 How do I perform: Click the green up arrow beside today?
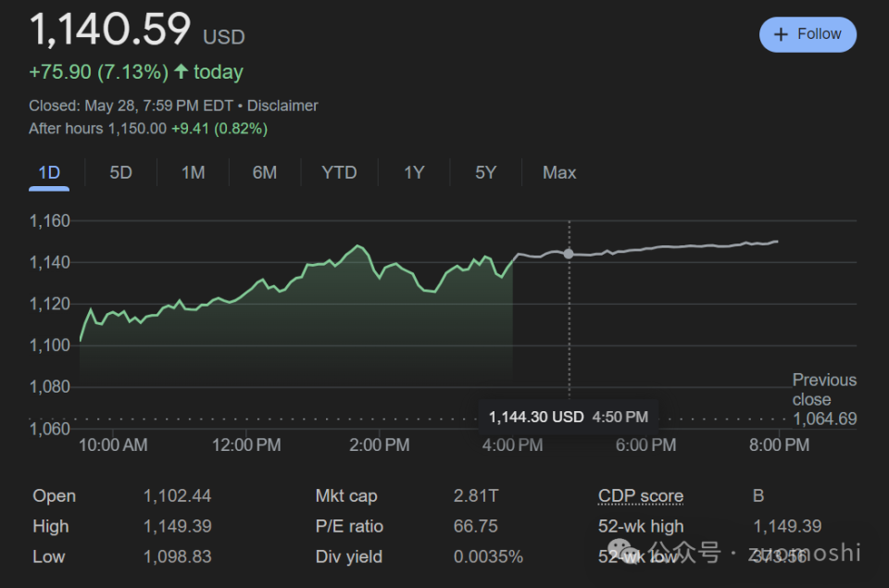pyautogui.click(x=181, y=71)
